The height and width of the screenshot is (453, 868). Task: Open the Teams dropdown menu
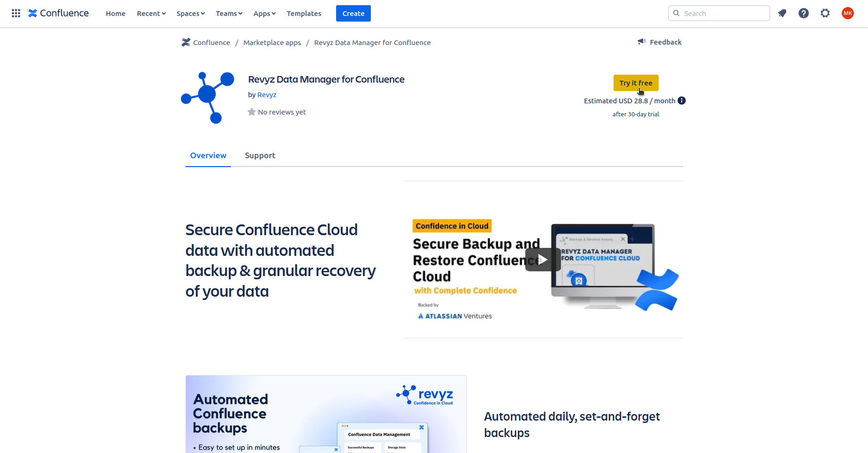(229, 14)
